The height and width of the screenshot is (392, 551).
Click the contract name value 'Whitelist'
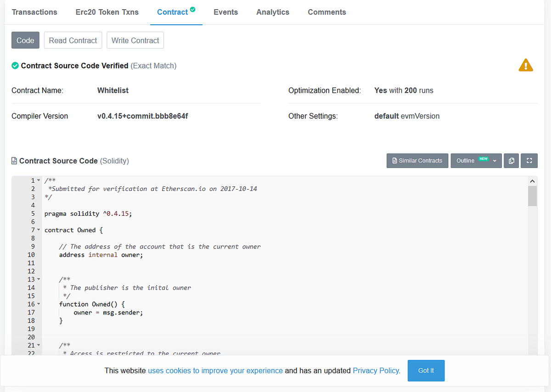pos(113,90)
